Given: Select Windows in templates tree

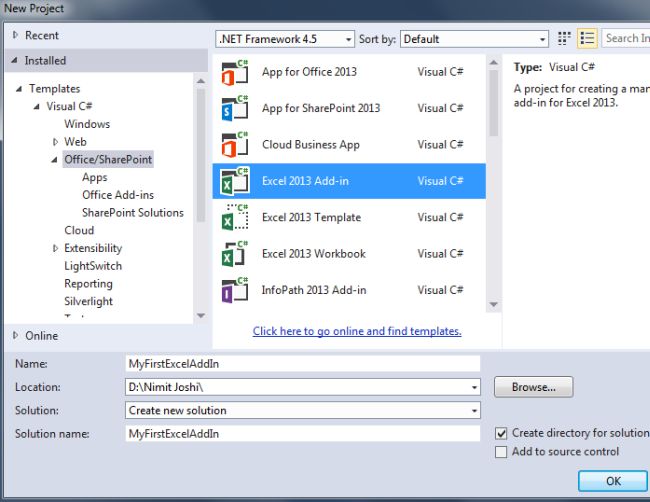Looking at the screenshot, I should click(x=87, y=124).
